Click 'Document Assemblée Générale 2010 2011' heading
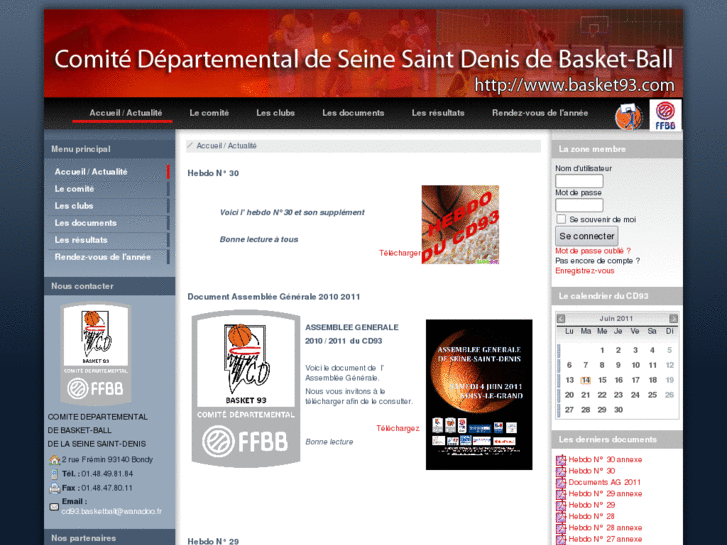 (x=274, y=297)
